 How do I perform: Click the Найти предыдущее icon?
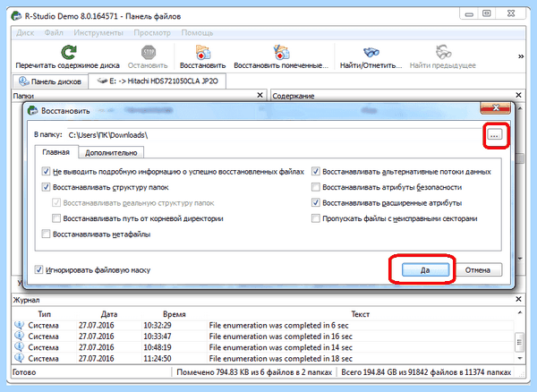coord(443,53)
